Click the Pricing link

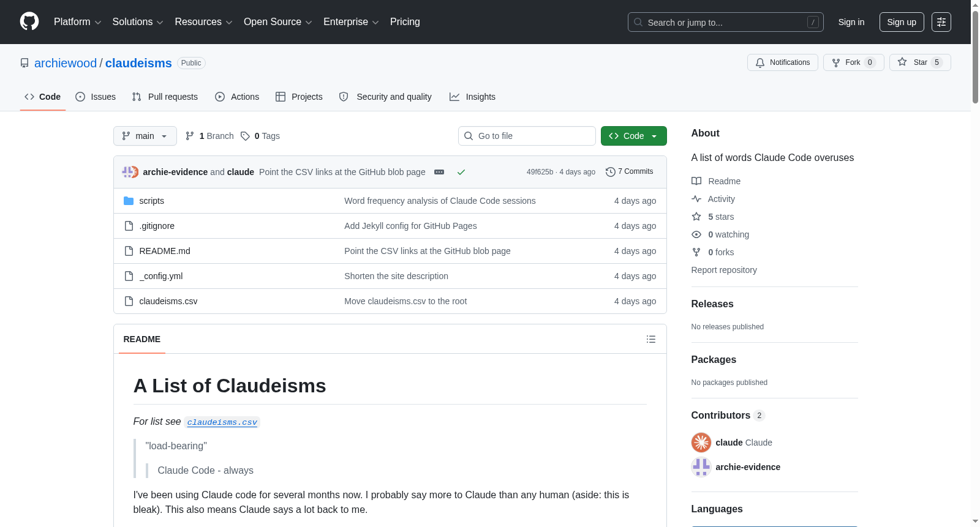405,22
